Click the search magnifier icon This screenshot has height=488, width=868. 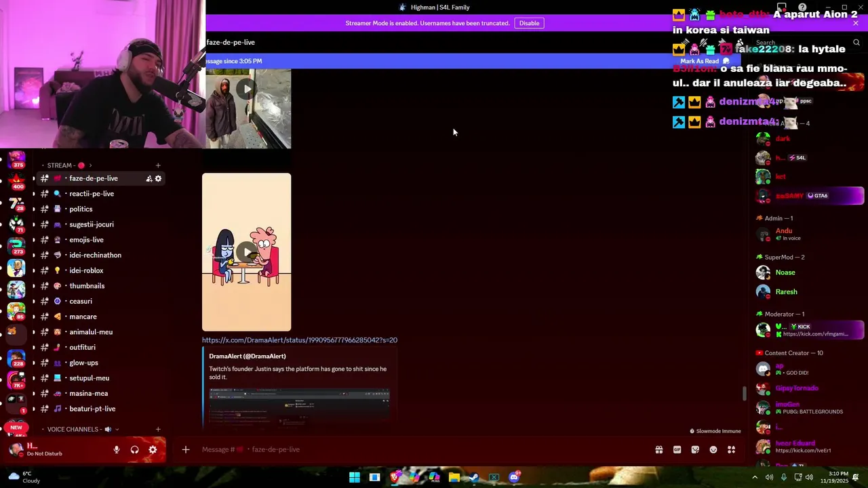point(856,42)
